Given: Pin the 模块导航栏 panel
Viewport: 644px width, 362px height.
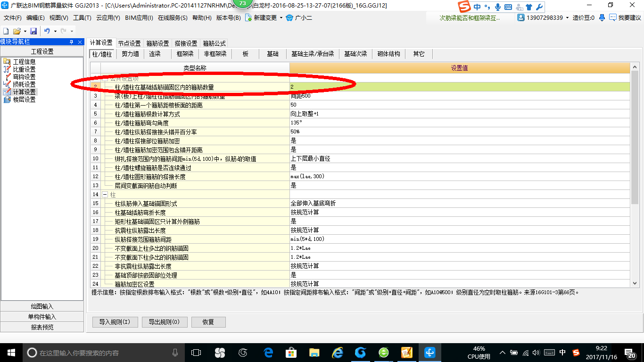Looking at the screenshot, I should (72, 41).
